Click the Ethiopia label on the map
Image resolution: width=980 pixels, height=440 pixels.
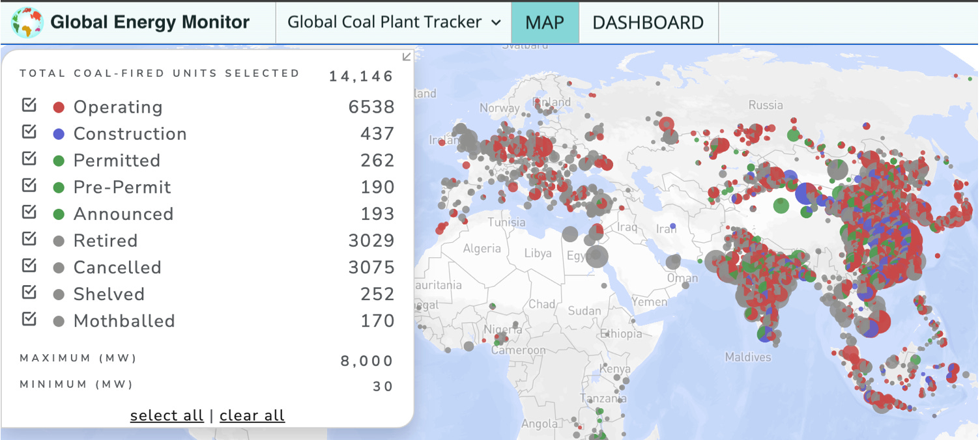pyautogui.click(x=622, y=334)
